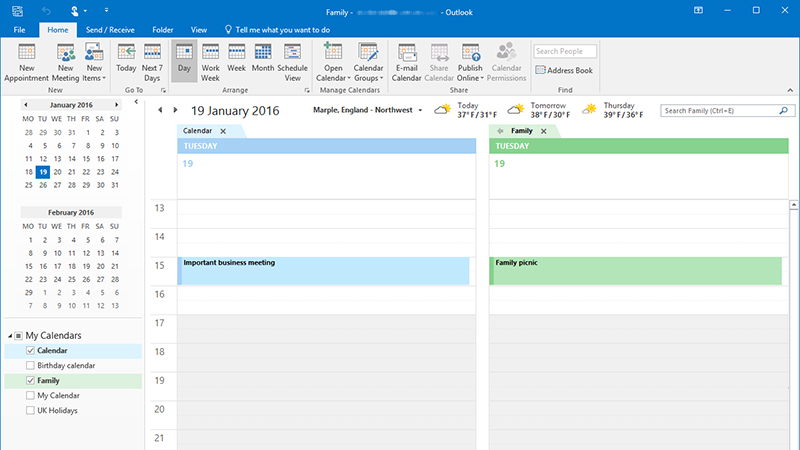This screenshot has height=450, width=800.
Task: Close the Family calendar tab
Action: pos(544,131)
